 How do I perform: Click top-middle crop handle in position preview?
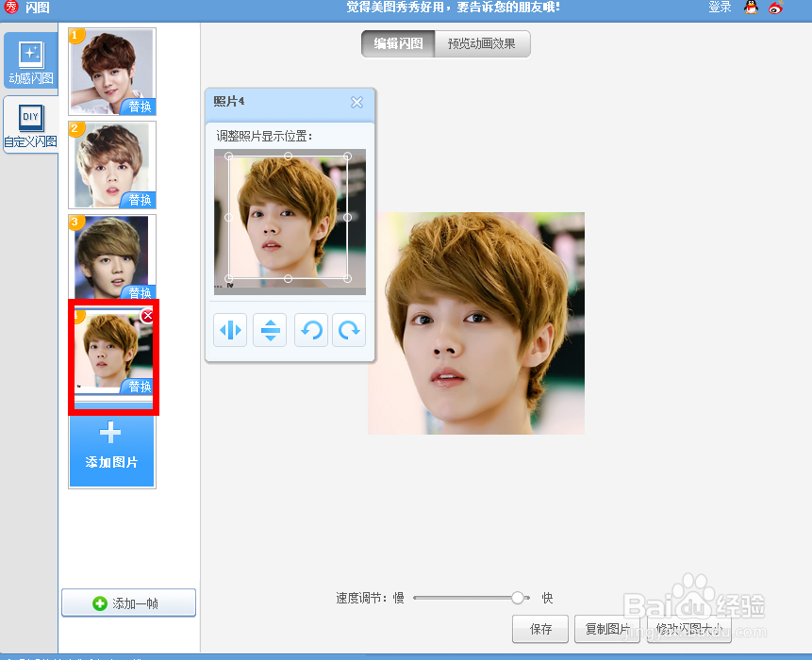click(x=289, y=156)
